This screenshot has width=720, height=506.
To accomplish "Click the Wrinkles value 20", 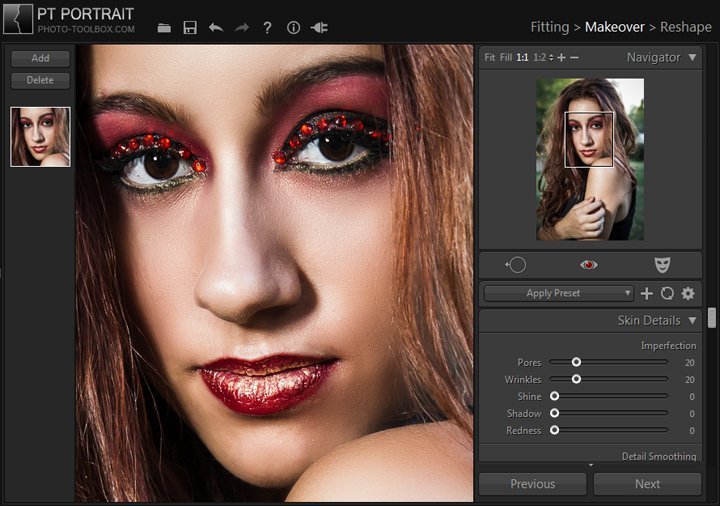I will [x=690, y=380].
